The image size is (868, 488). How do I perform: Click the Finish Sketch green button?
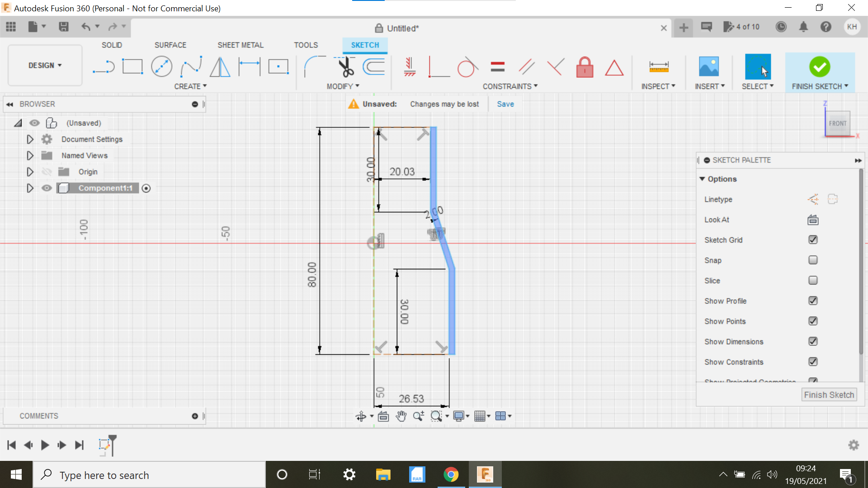(820, 66)
